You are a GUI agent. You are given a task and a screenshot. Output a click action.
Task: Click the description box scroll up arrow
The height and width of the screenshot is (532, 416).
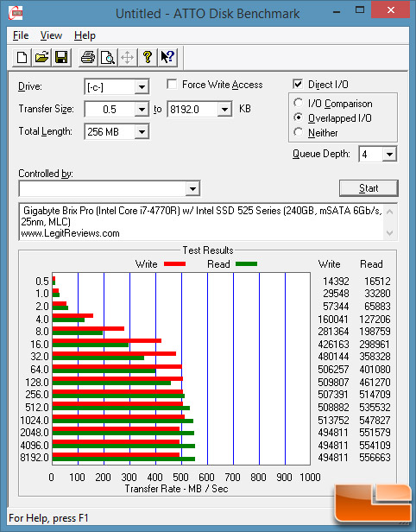click(389, 212)
